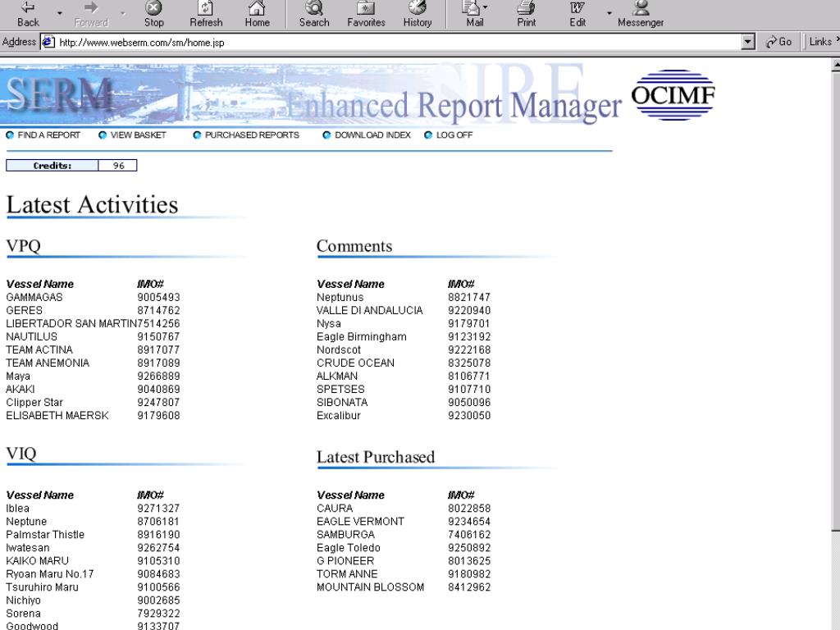Select vessel SAMBURGA
Screen dimensions: 840x630
point(345,535)
